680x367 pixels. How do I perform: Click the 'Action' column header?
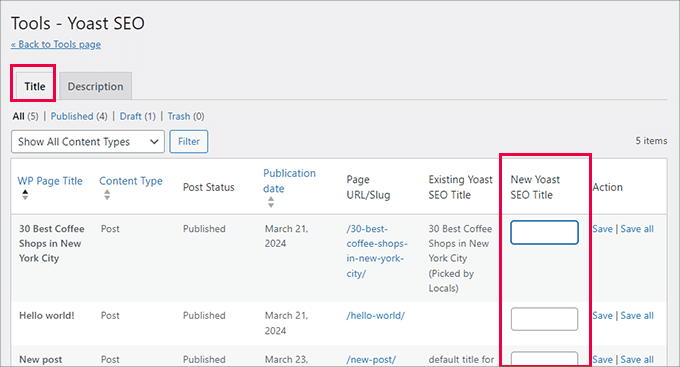click(608, 187)
